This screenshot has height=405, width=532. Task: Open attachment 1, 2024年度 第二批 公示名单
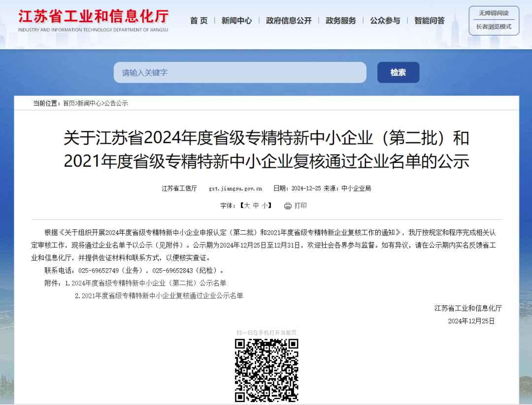(149, 283)
